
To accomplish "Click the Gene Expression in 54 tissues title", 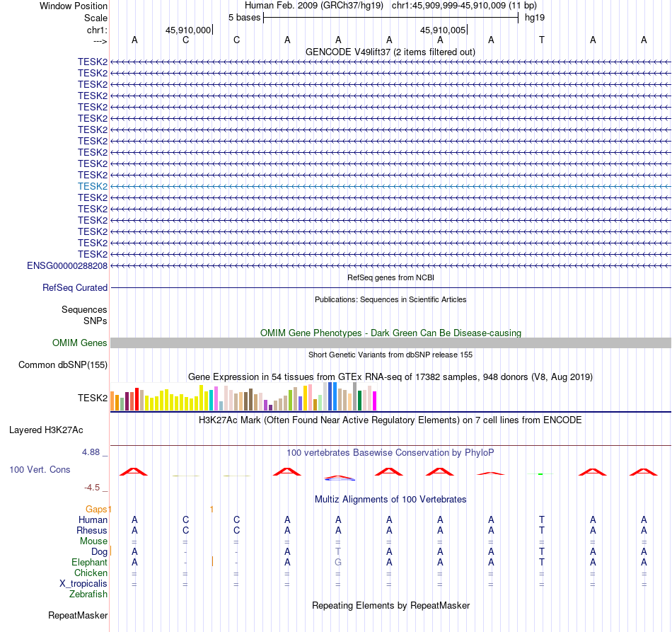I will click(390, 377).
